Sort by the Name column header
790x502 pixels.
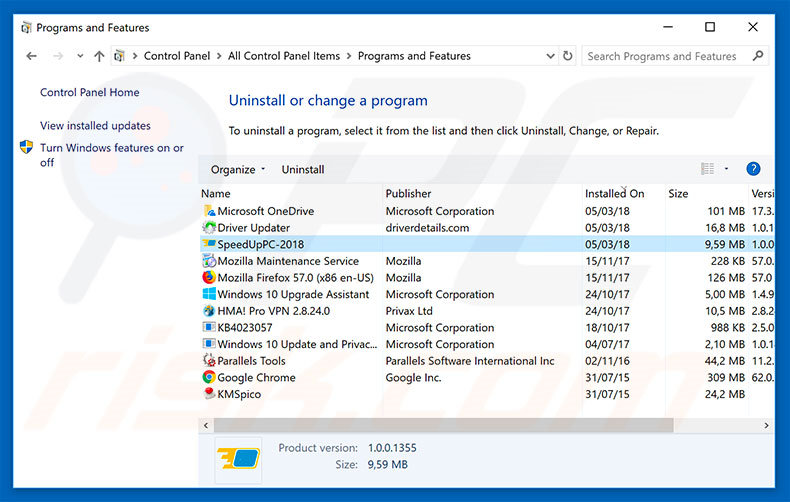(216, 194)
